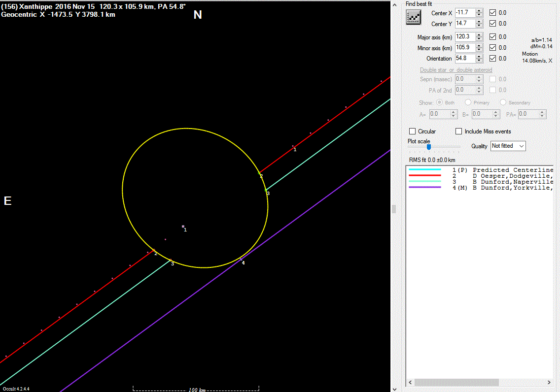Click the Motion 14.08km/s readout
The image size is (560, 392).
(x=537, y=57)
